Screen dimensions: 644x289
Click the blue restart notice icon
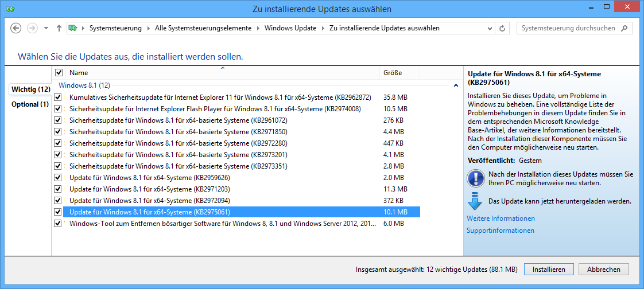coord(475,178)
